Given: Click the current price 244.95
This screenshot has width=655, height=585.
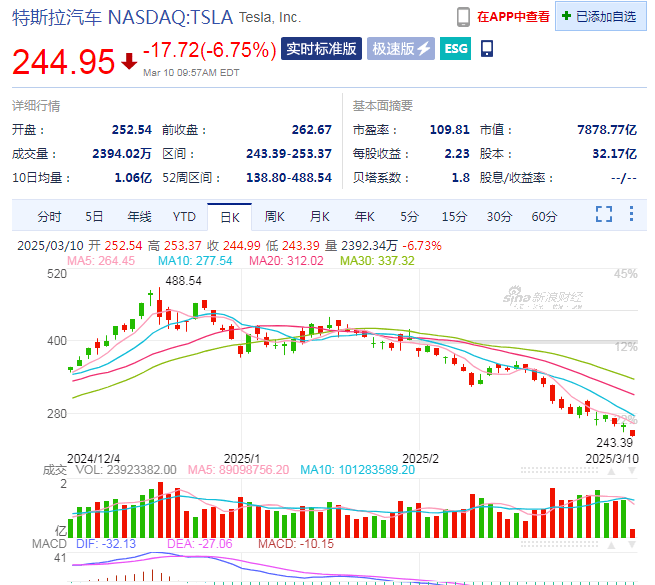Looking at the screenshot, I should point(63,62).
